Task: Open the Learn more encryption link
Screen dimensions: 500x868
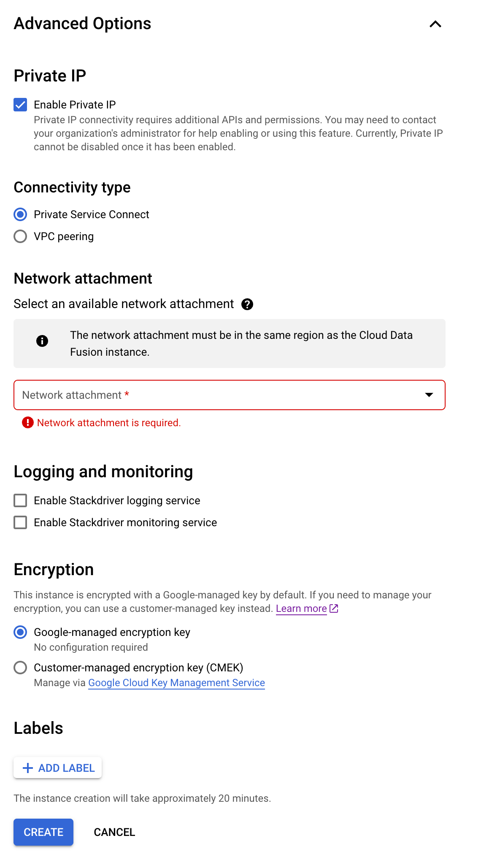Action: [x=301, y=609]
